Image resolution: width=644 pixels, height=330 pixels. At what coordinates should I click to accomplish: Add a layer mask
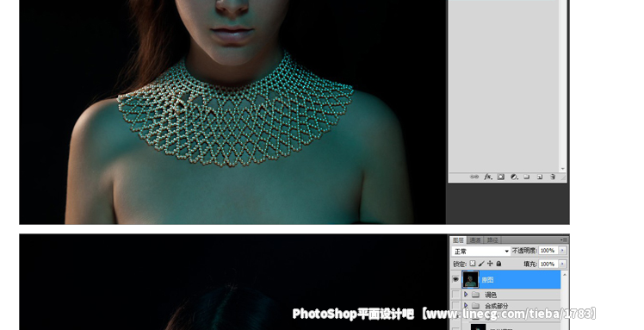tap(501, 177)
